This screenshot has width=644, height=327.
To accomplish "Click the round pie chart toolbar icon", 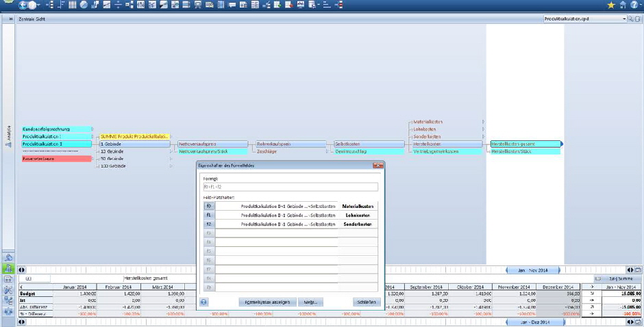I will click(x=84, y=5).
